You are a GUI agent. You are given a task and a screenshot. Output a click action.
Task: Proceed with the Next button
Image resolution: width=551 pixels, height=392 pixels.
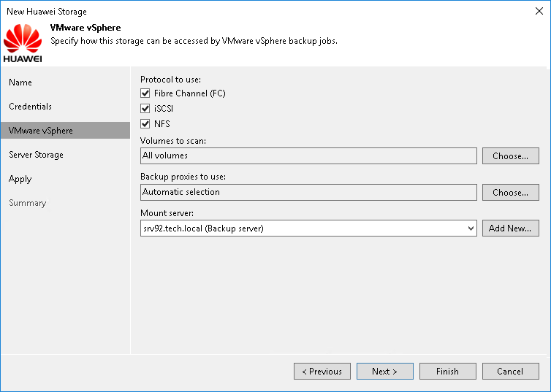pos(385,372)
